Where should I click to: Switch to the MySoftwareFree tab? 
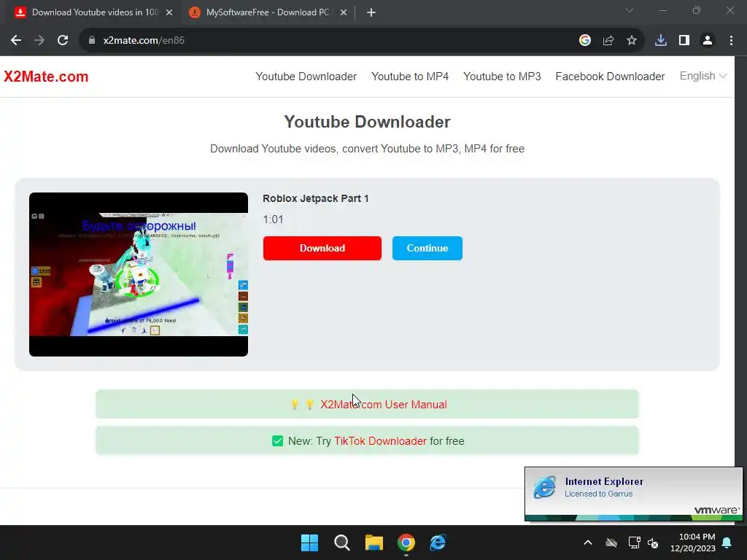tap(268, 13)
